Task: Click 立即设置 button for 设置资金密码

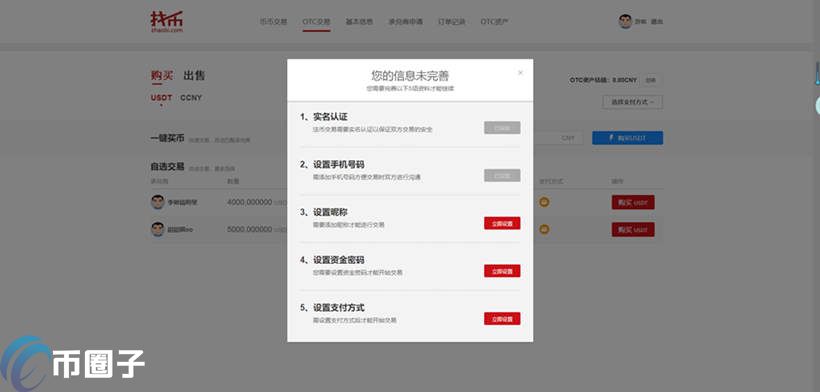Action: (502, 271)
